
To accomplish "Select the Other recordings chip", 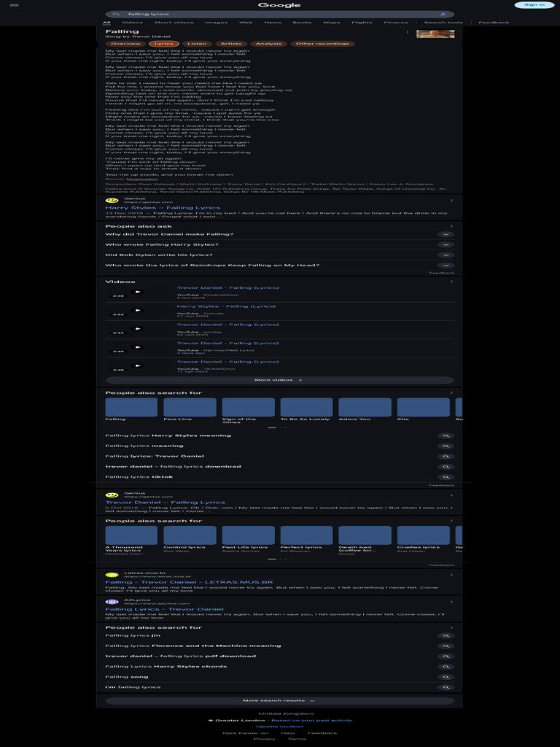I will 322,44.
